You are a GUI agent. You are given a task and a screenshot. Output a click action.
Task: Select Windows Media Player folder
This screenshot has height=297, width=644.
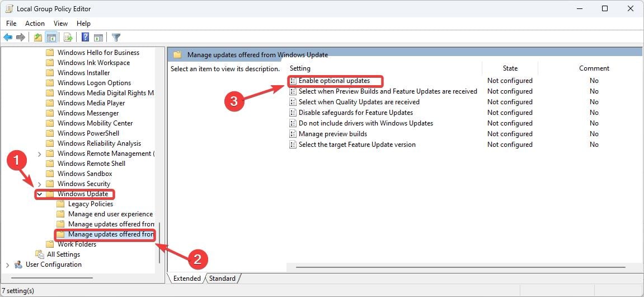point(91,103)
